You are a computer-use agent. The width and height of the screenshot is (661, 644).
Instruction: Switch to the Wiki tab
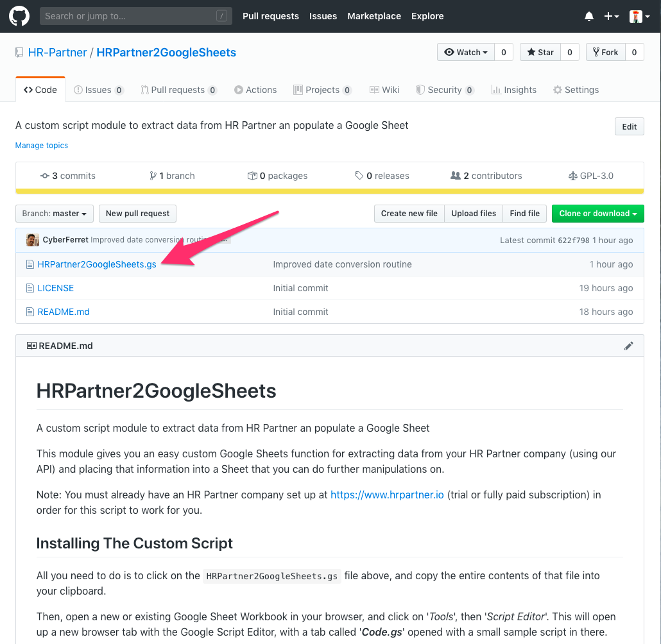point(384,90)
